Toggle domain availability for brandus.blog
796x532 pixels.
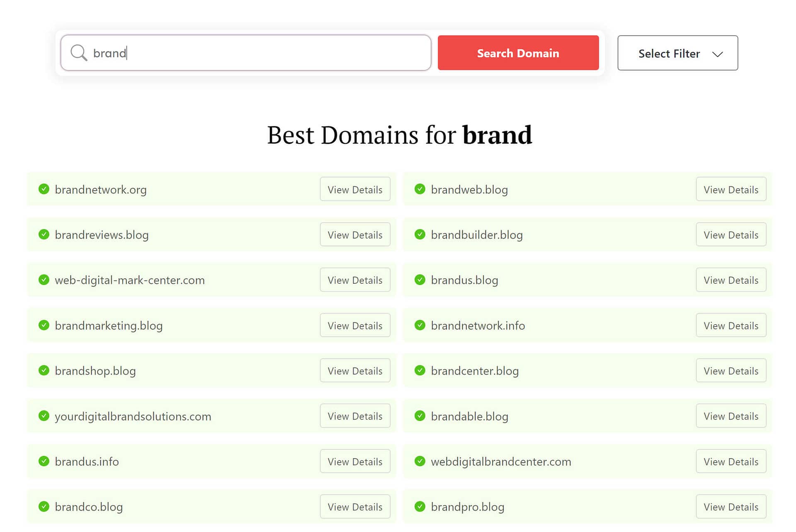[420, 280]
